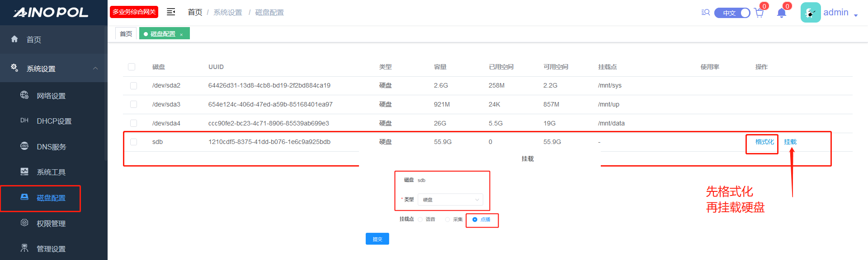Open the 类型 dropdown showing 硬盘

(450, 200)
